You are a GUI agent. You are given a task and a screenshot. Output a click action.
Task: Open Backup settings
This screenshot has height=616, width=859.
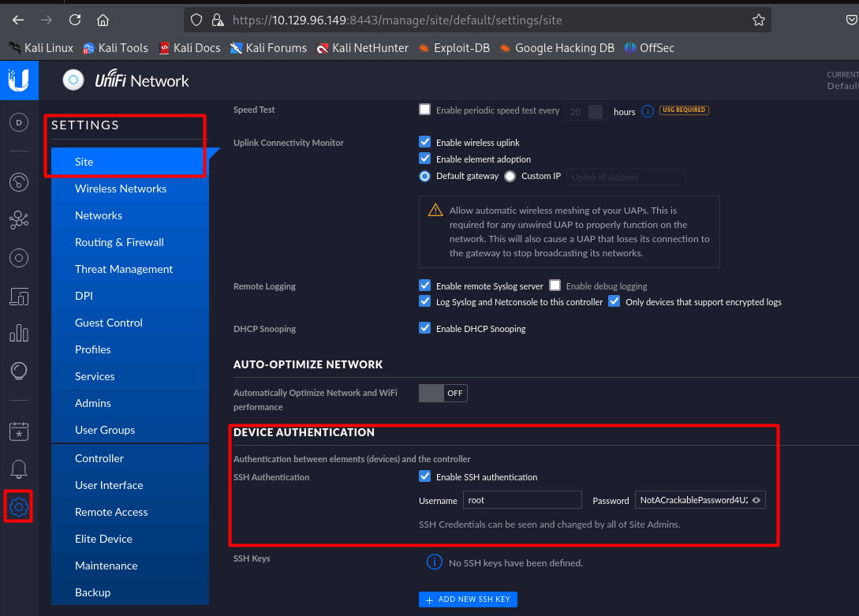[130, 592]
